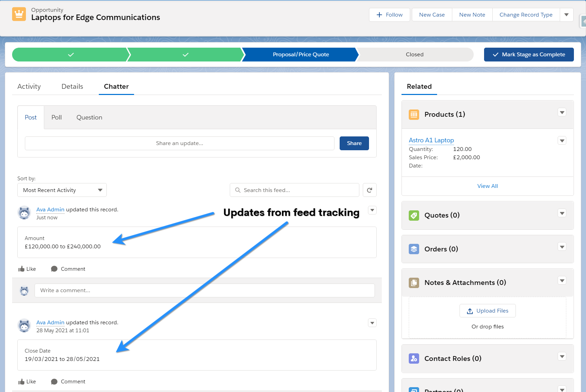Image resolution: width=586 pixels, height=392 pixels.
Task: Create a New Note
Action: [472, 15]
